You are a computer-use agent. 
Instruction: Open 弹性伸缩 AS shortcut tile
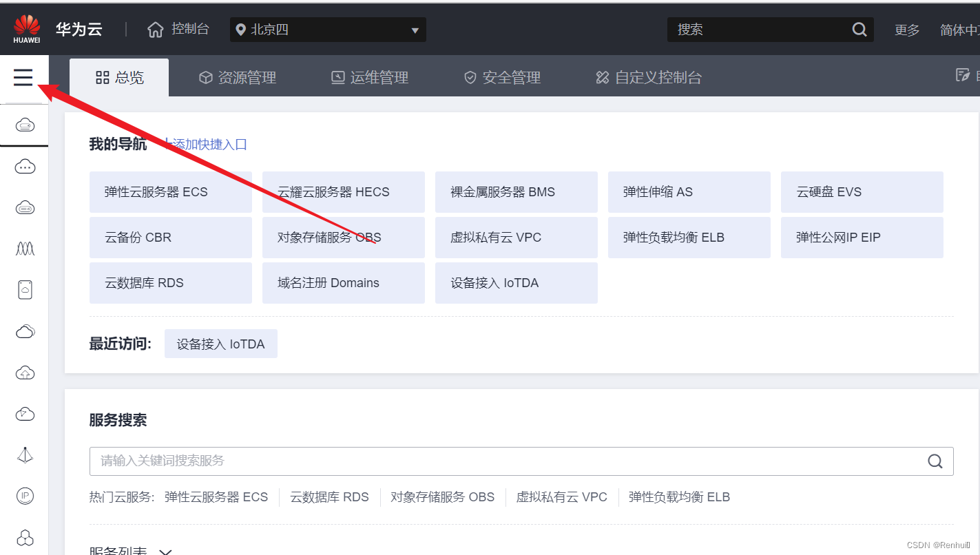pyautogui.click(x=689, y=192)
